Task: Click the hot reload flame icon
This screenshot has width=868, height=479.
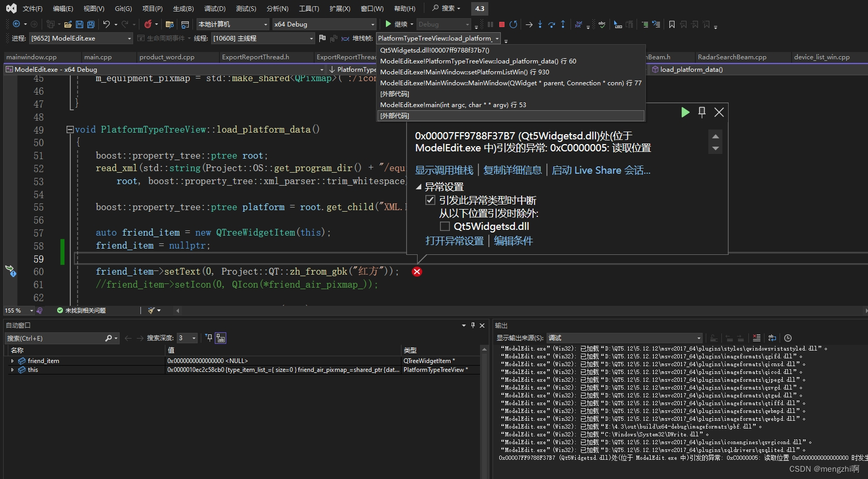Action: coord(148,24)
